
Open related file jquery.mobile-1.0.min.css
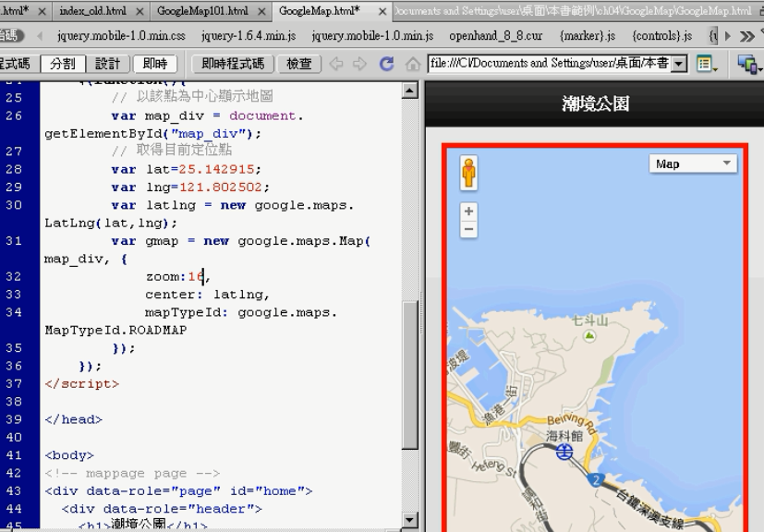click(x=121, y=36)
